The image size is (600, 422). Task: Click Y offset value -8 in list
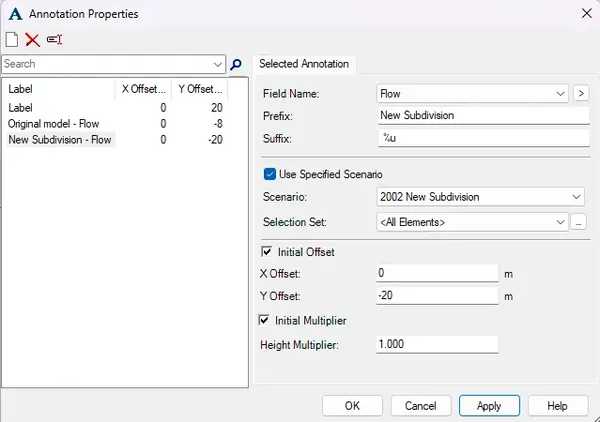click(x=218, y=124)
